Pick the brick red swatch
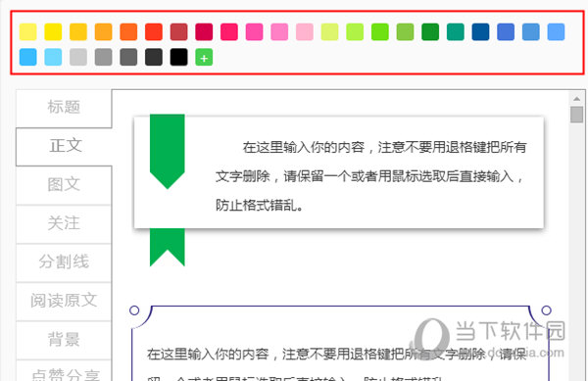The width and height of the screenshot is (588, 381). 179,31
